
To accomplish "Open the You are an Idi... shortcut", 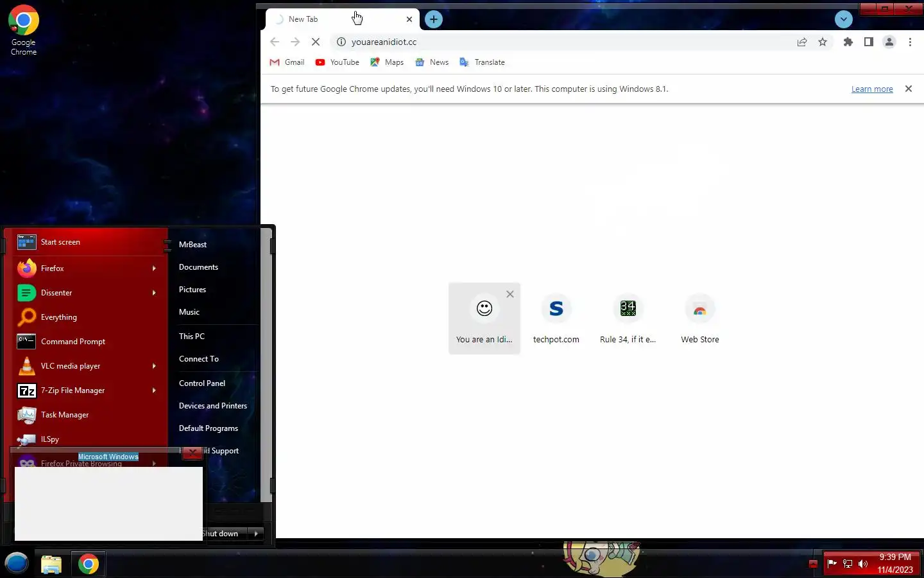I will coord(484,318).
